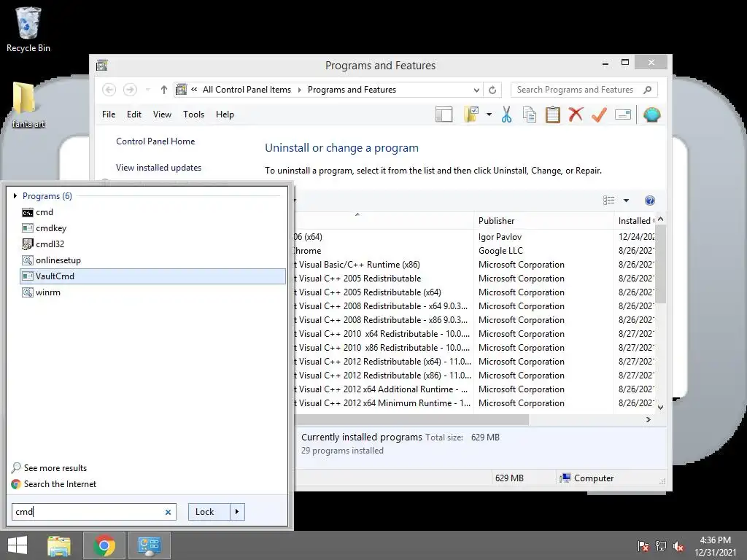Click the Lock button
Screen dimensions: 747x560
coord(209,512)
